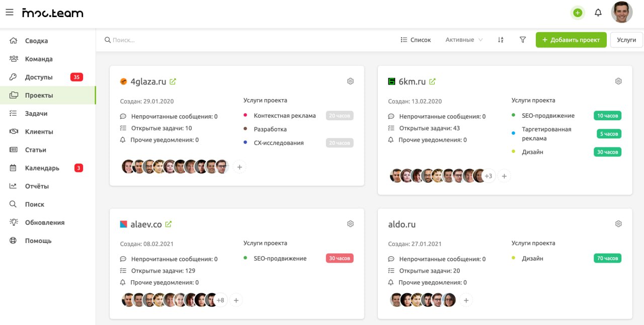The width and height of the screenshot is (644, 325).
Task: Expand the +8 members on alaev.co
Action: click(x=220, y=300)
